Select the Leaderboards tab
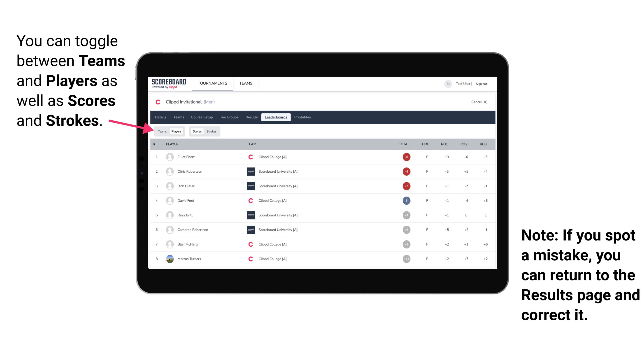 pyautogui.click(x=276, y=117)
